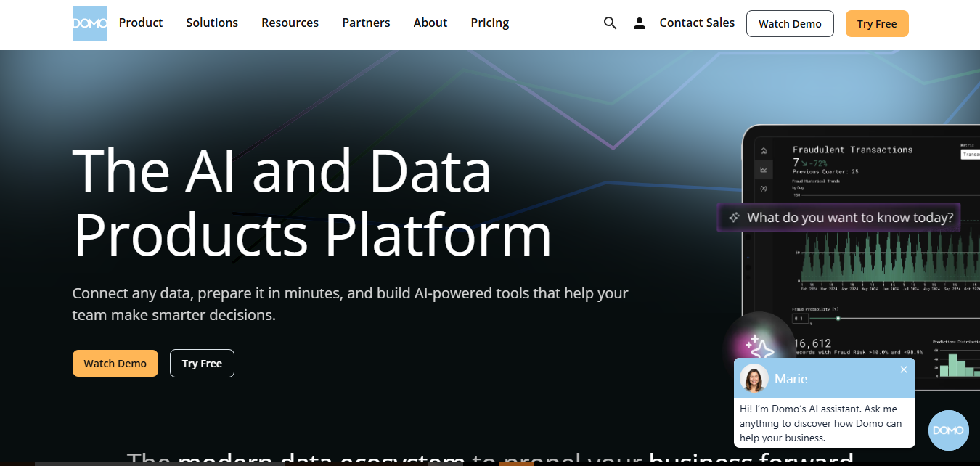Click the home icon in dashboard sidebar
Image resolution: width=980 pixels, height=466 pixels.
coord(763,151)
